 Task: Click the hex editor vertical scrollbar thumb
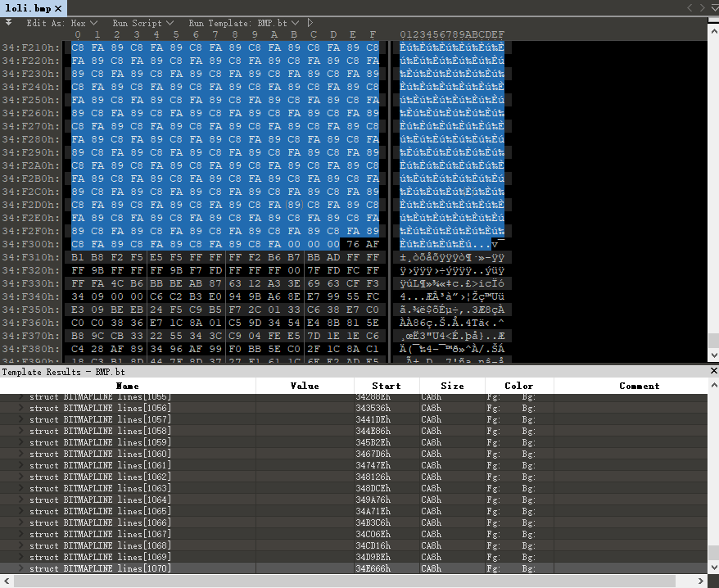point(712,341)
